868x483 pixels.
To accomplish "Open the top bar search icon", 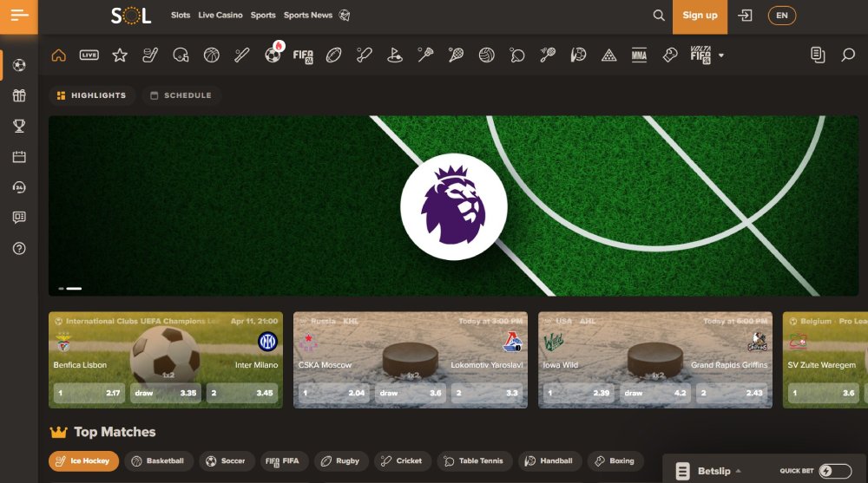I will point(658,16).
